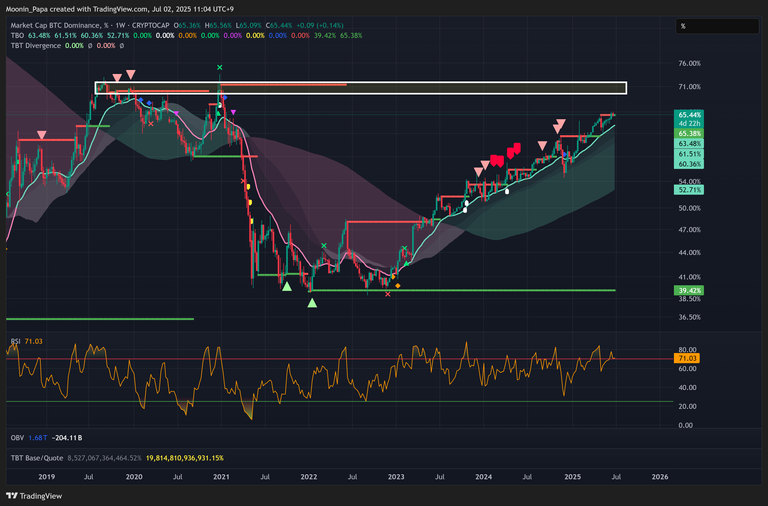Click '2026' on the time axis
The height and width of the screenshot is (506, 768).
660,477
